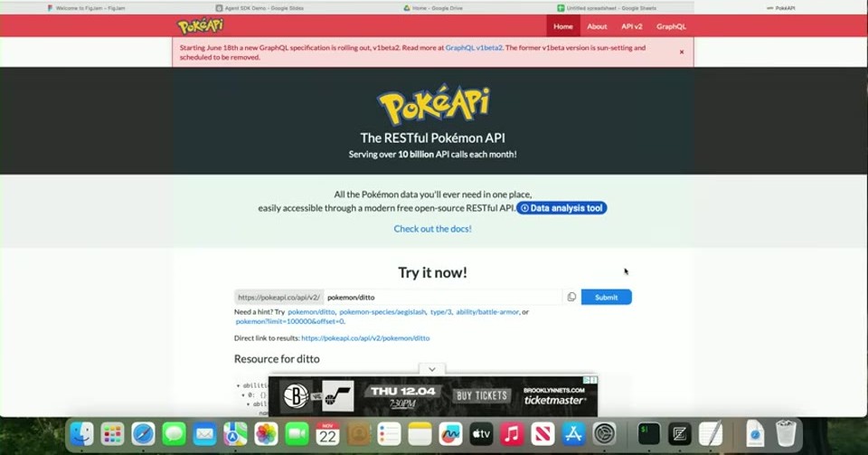The height and width of the screenshot is (455, 868).
Task: Open Finder from the dock
Action: 81,434
